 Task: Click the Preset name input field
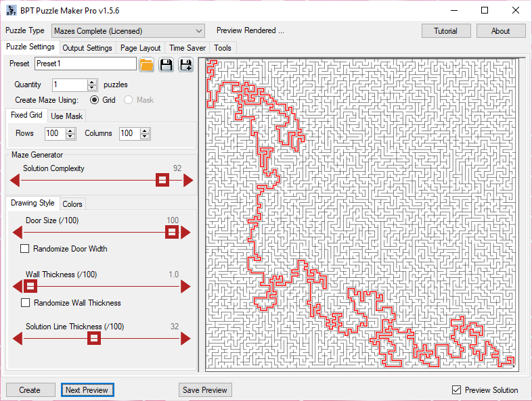[x=85, y=64]
